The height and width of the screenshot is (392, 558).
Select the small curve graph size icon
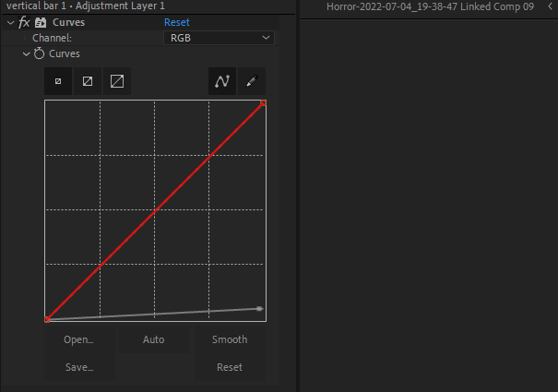[x=58, y=81]
